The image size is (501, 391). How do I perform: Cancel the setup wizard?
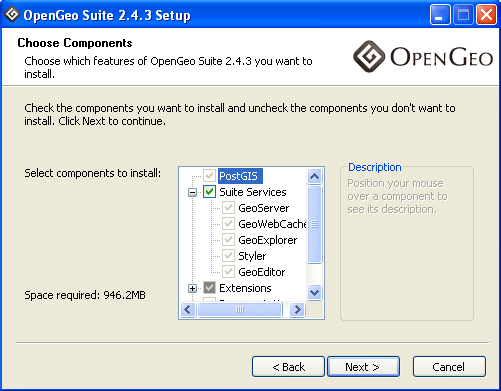[449, 367]
